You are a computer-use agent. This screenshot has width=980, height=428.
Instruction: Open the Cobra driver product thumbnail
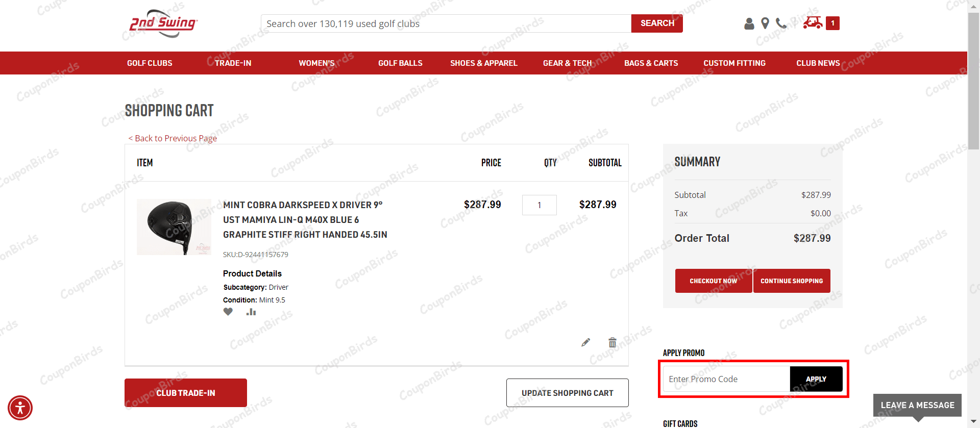(174, 227)
